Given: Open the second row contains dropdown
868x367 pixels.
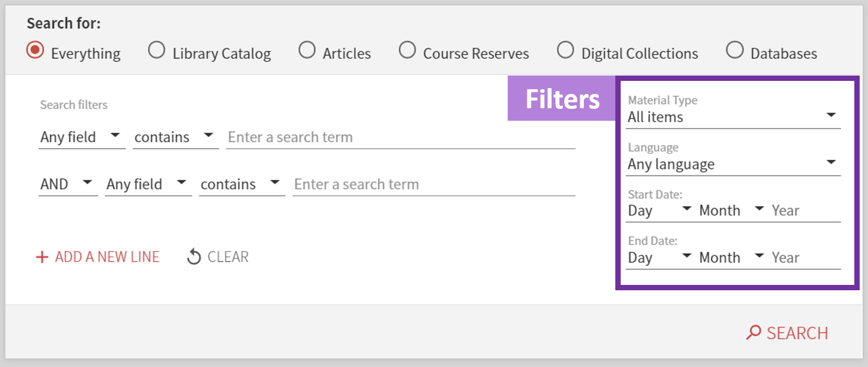Looking at the screenshot, I should tap(242, 184).
